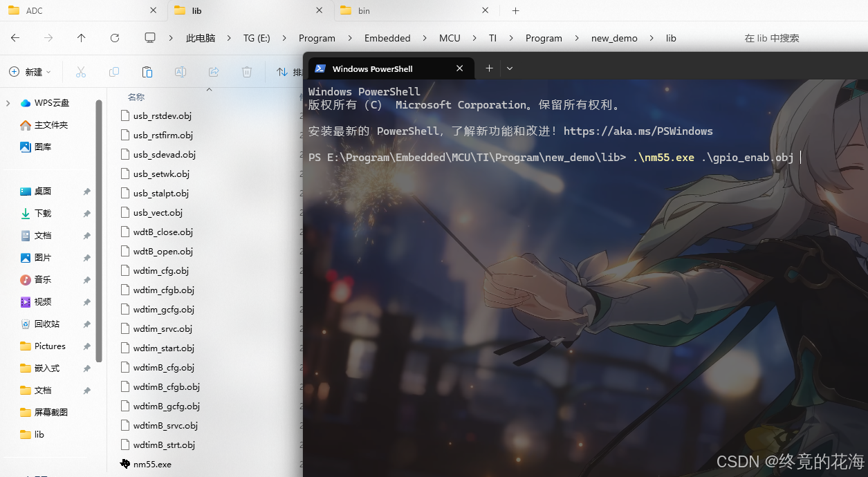868x477 pixels.
Task: Expand chevron after 此电脑 breadcrumb
Action: 229,38
